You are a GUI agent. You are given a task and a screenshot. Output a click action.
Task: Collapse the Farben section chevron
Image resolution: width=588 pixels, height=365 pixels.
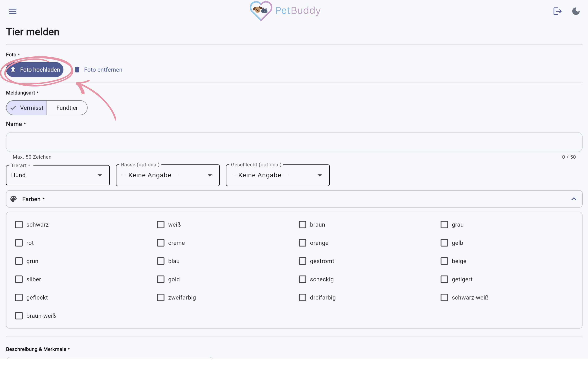(x=573, y=199)
